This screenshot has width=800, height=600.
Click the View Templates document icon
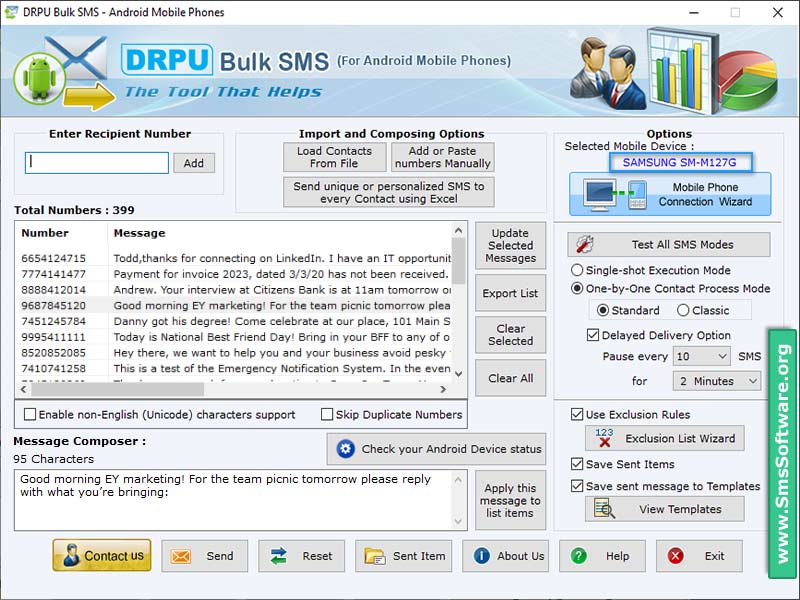[x=604, y=509]
